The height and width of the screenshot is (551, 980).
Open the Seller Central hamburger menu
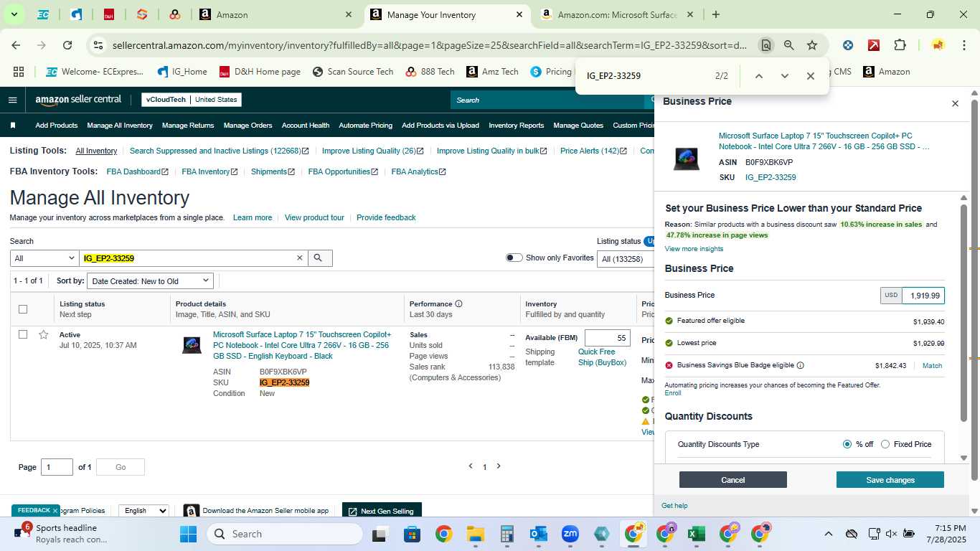tap(12, 100)
